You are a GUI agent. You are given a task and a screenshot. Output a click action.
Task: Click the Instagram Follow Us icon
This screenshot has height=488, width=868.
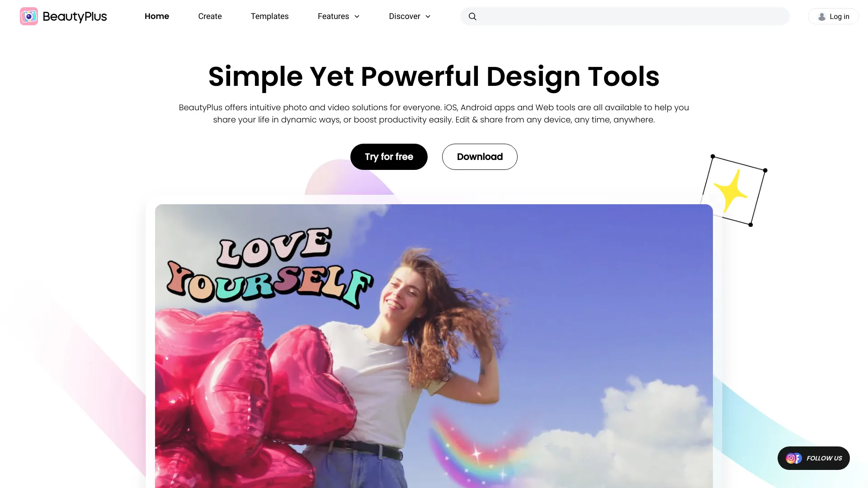[791, 458]
